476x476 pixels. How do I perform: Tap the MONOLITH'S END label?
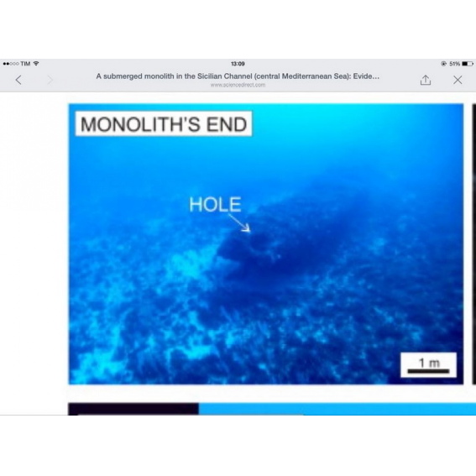coord(164,124)
